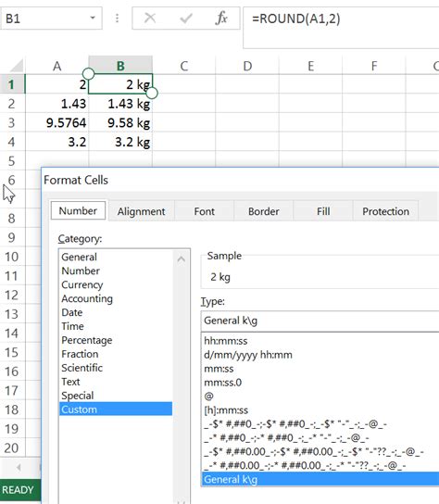This screenshot has height=504, width=439.
Task: Switch to the Font tab
Action: [204, 211]
